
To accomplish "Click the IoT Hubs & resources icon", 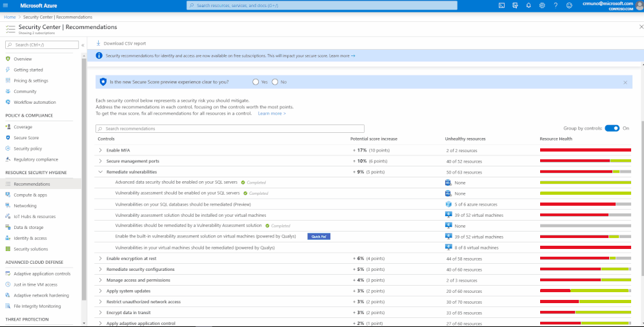I will tap(8, 216).
